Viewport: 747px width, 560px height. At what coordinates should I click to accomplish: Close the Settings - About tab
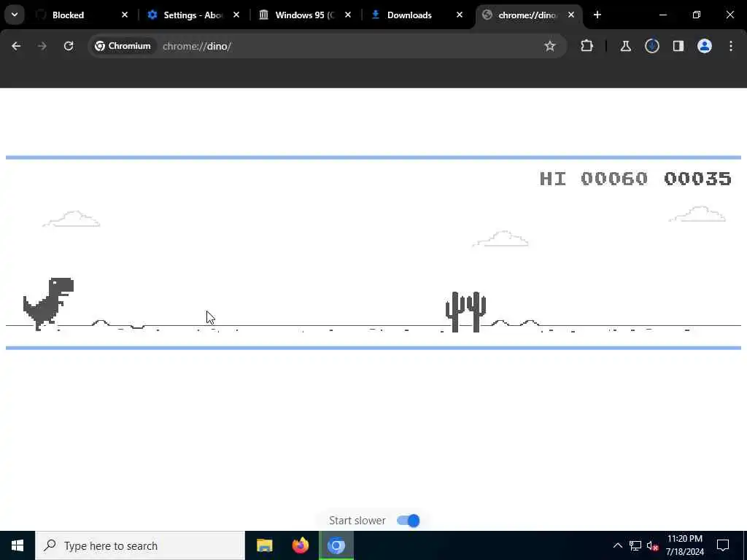pos(236,15)
